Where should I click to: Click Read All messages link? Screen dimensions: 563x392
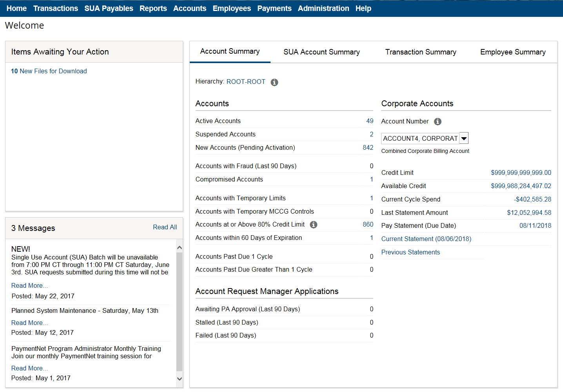pyautogui.click(x=165, y=227)
